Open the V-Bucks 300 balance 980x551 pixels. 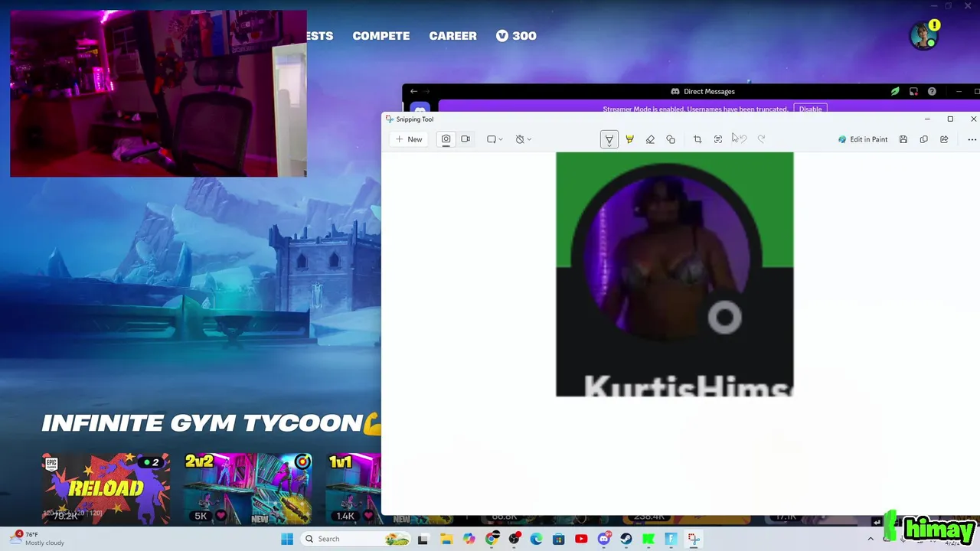tap(516, 36)
